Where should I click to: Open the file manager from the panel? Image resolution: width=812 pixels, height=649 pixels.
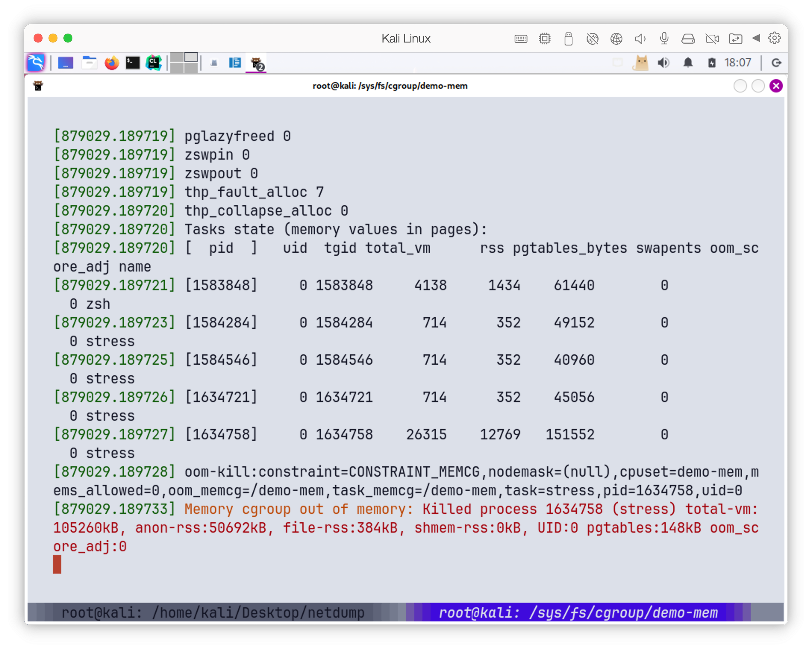click(x=89, y=63)
